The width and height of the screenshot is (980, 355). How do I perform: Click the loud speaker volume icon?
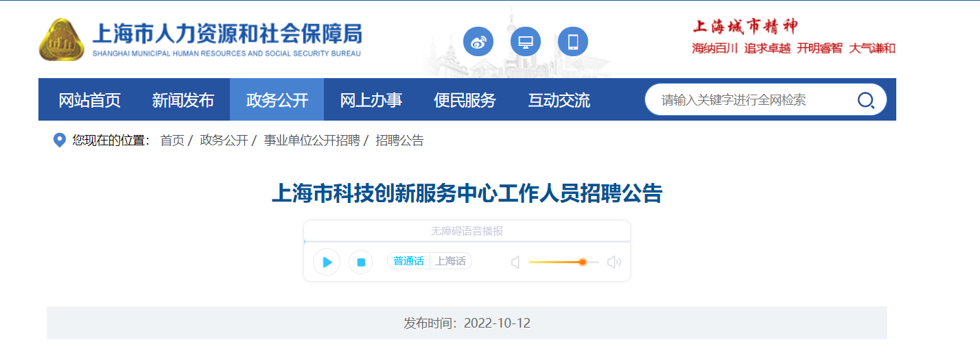click(614, 262)
